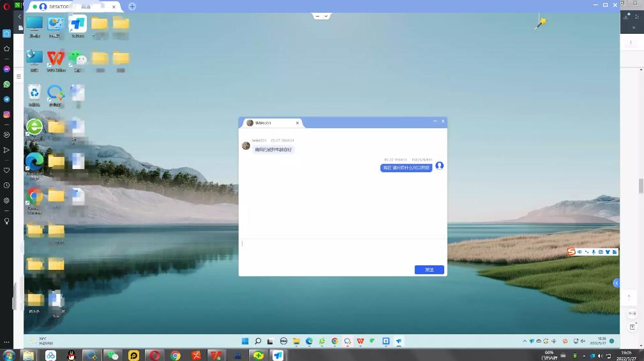The image size is (644, 361).
Task: Open Telegram in the Opera sidebar
Action: click(x=7, y=99)
